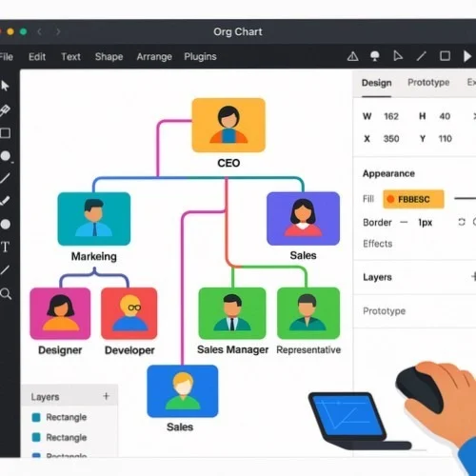Open the Arrange menu
Screen dimensions: 476x476
(154, 57)
